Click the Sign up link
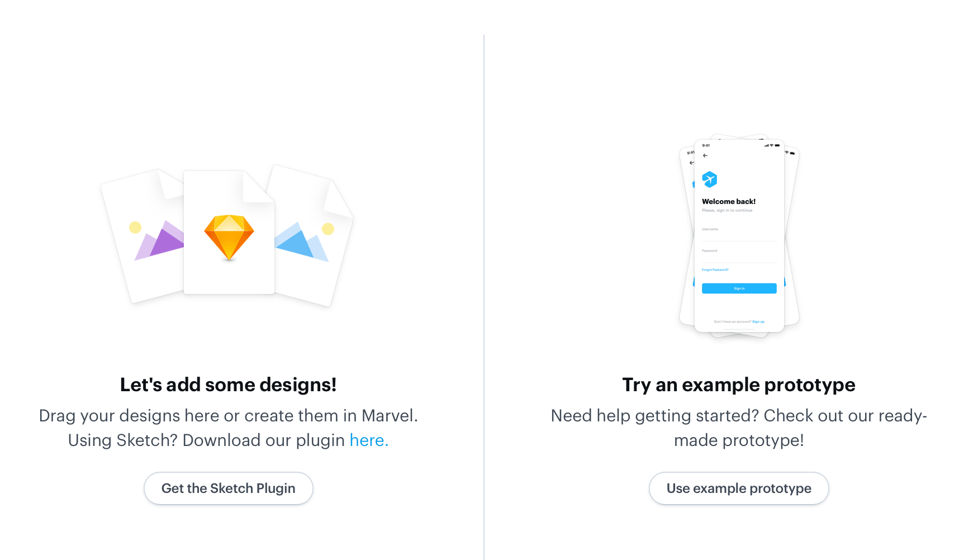Image resolution: width=959 pixels, height=560 pixels. point(758,321)
